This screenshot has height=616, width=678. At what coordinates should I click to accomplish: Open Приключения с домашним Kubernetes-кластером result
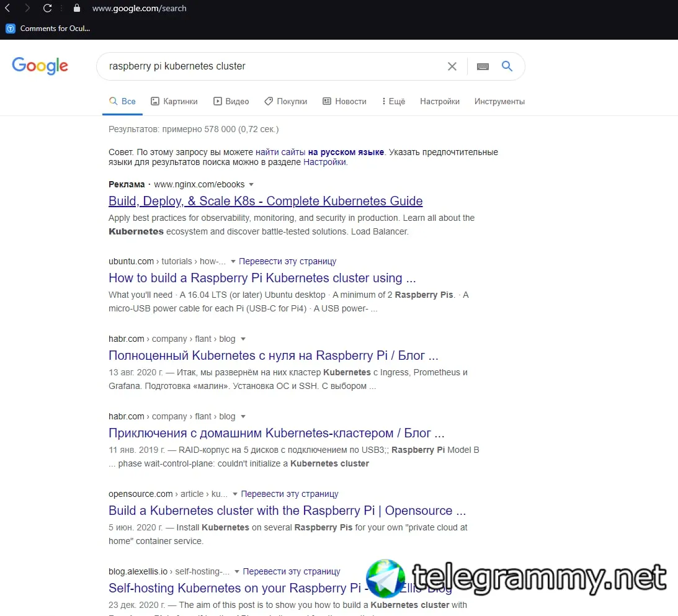click(276, 433)
